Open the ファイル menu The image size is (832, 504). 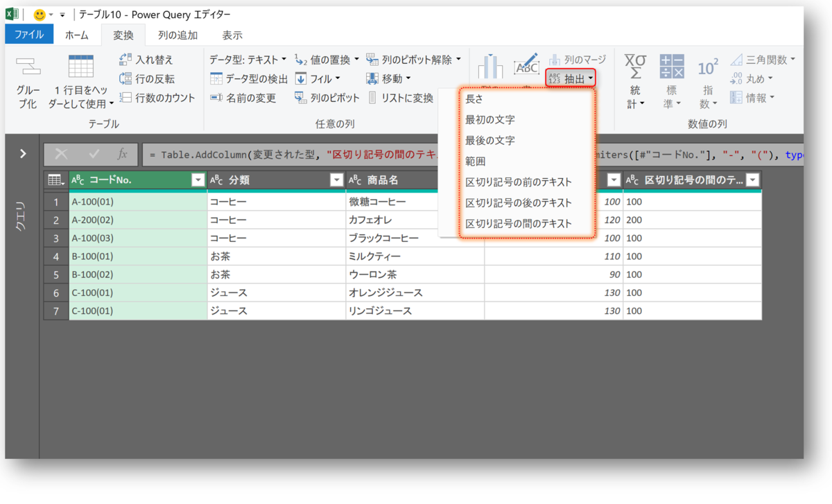point(28,34)
